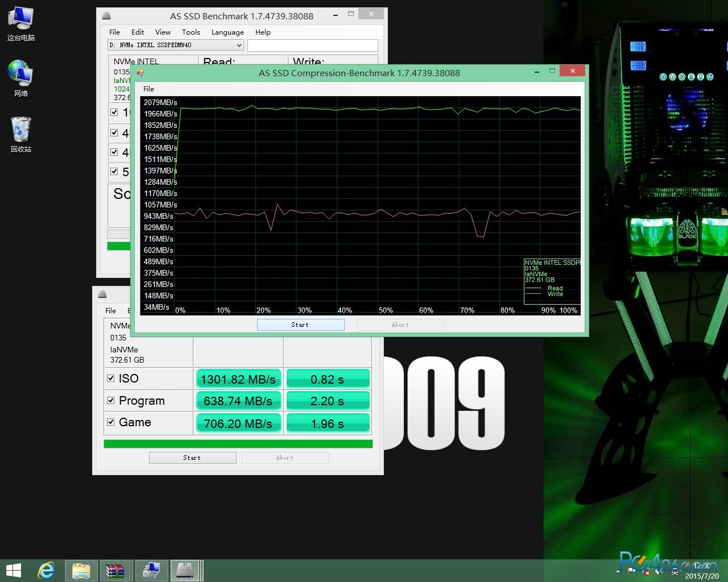Viewport: 728px width, 582px height.
Task: Open the volume speaker tray icon
Action: tap(659, 571)
